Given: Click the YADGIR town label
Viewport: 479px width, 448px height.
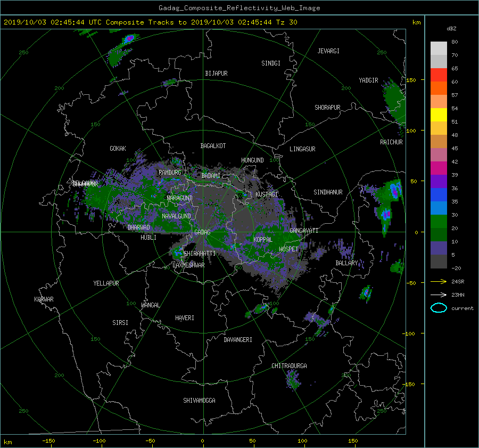Looking at the screenshot, I should point(368,80).
